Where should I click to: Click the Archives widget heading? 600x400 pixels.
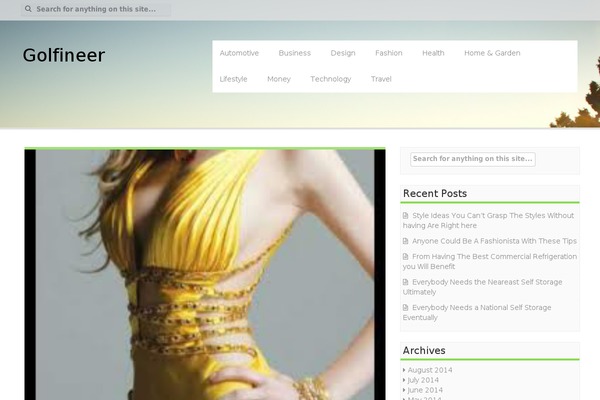coord(424,351)
